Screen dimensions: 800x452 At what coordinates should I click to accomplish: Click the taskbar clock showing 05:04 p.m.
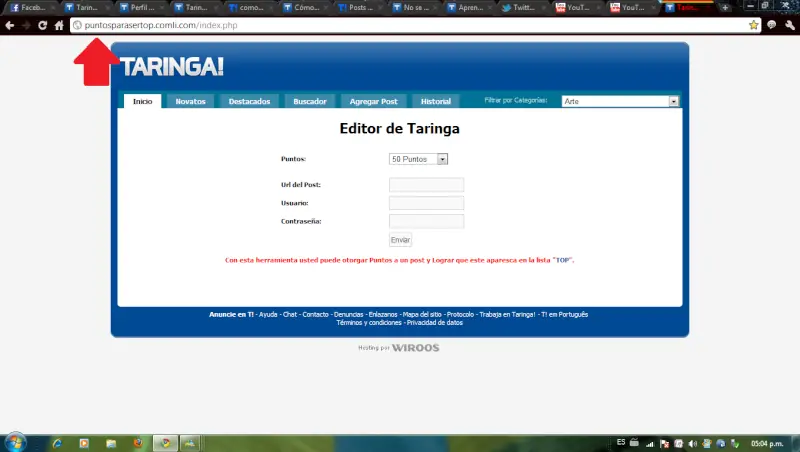click(767, 443)
